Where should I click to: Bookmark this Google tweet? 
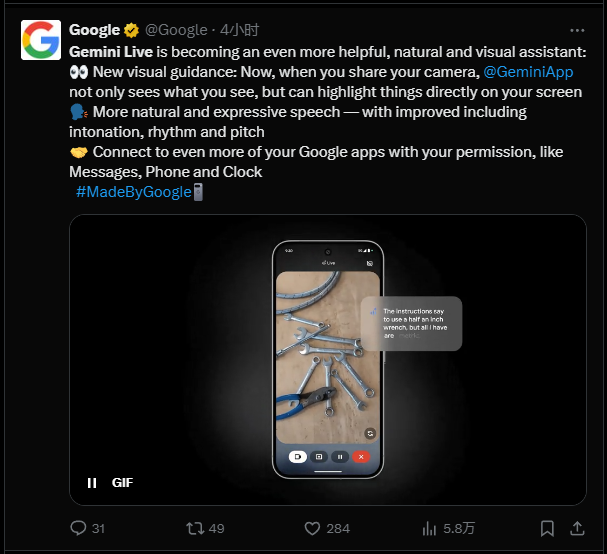pyautogui.click(x=547, y=528)
